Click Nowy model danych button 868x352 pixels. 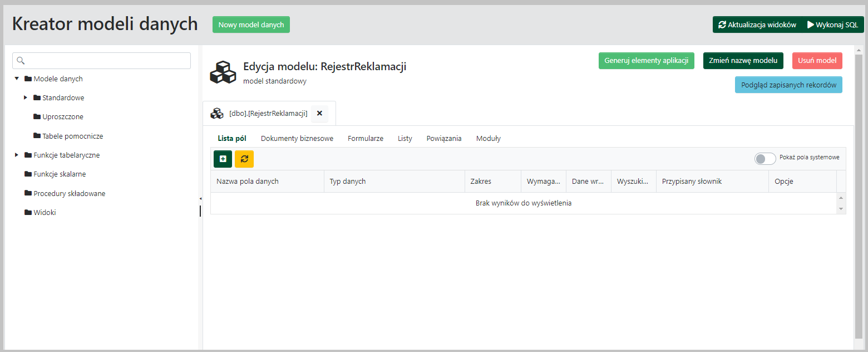pyautogui.click(x=251, y=25)
